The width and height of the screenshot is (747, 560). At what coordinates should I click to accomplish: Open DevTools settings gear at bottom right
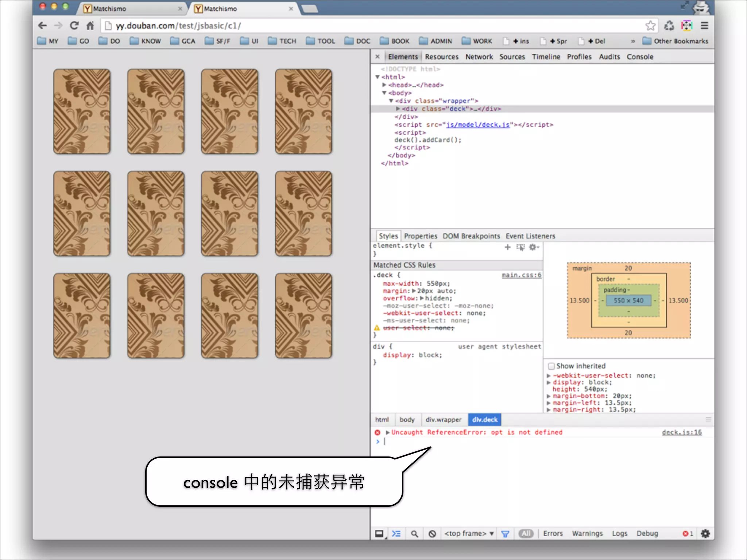[x=705, y=534]
